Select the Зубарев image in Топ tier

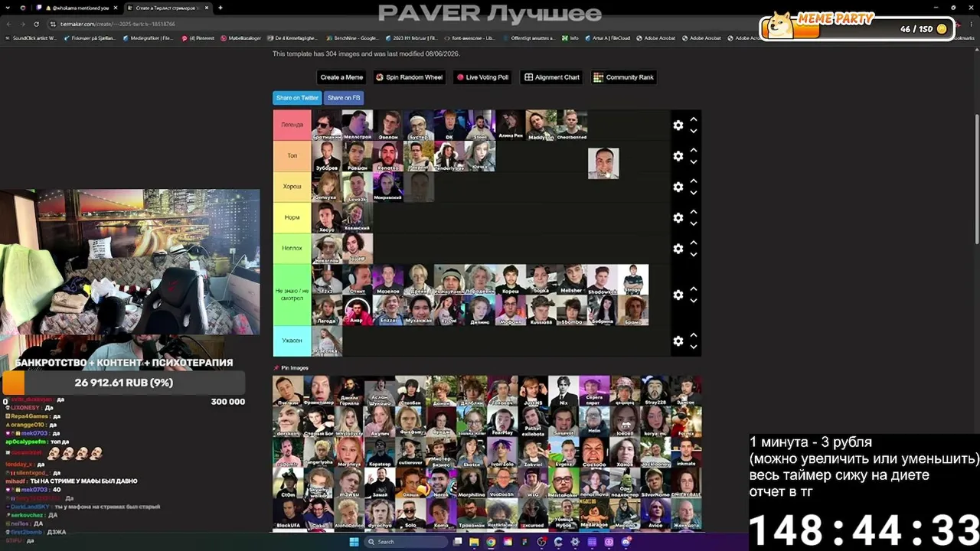pos(327,156)
